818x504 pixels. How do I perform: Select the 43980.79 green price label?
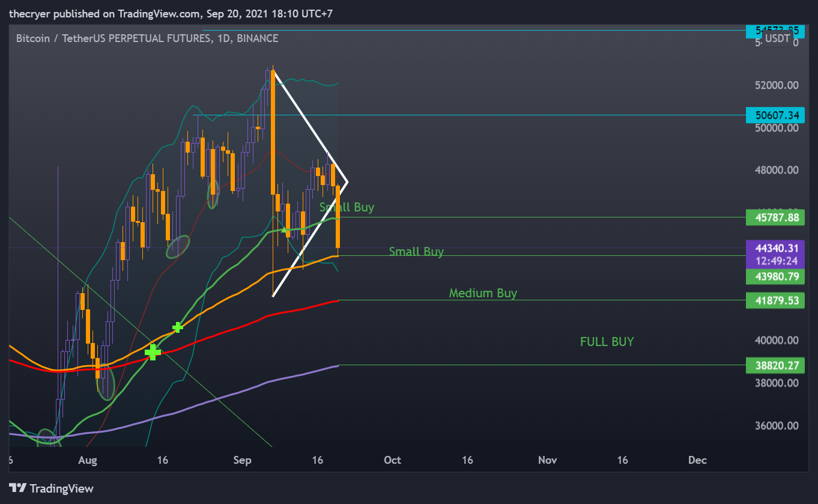[x=775, y=276]
